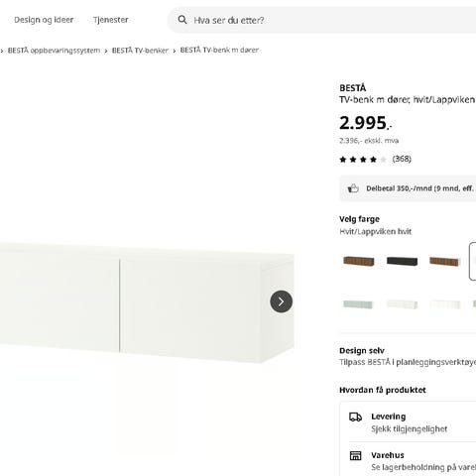Click the white TV bench product image
Image resolution: width=476 pixels, height=476 pixels.
tap(146, 302)
